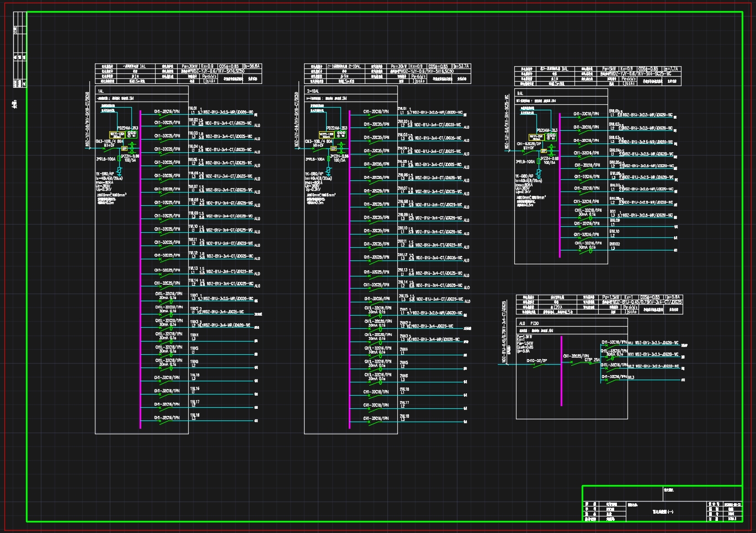Viewport: 756px width, 533px height.
Task: Click the 1WX1 socket circuit label in 1AL
Action: (x=194, y=295)
